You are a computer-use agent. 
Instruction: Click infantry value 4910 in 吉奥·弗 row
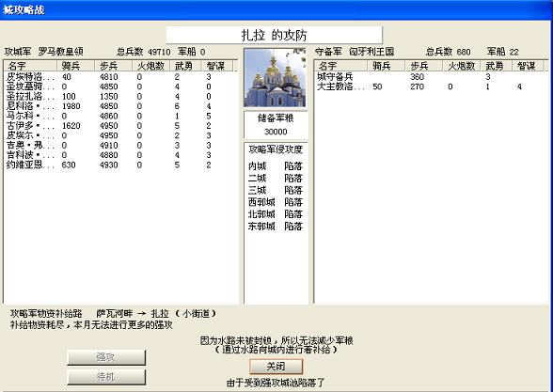click(x=109, y=145)
